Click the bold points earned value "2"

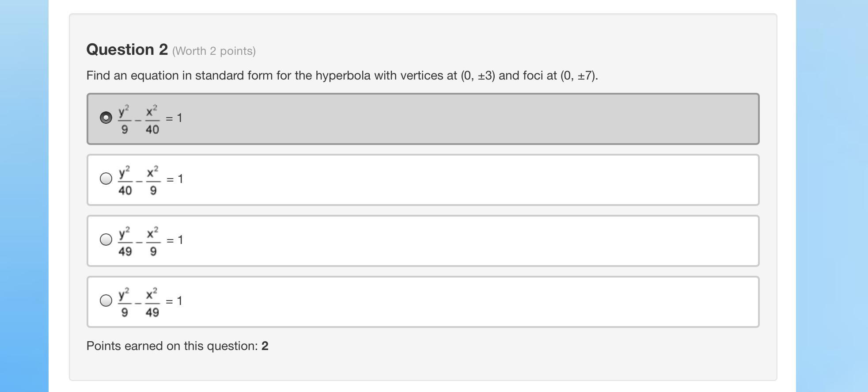click(265, 346)
